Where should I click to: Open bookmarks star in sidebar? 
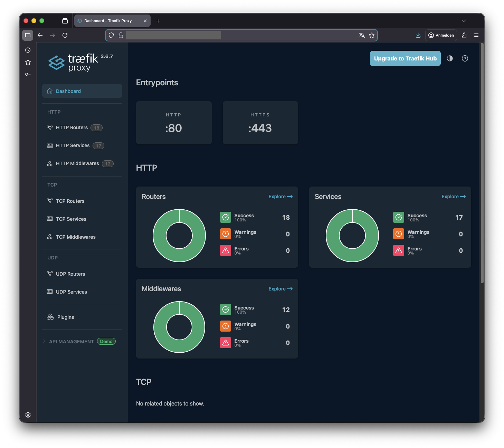coord(28,62)
